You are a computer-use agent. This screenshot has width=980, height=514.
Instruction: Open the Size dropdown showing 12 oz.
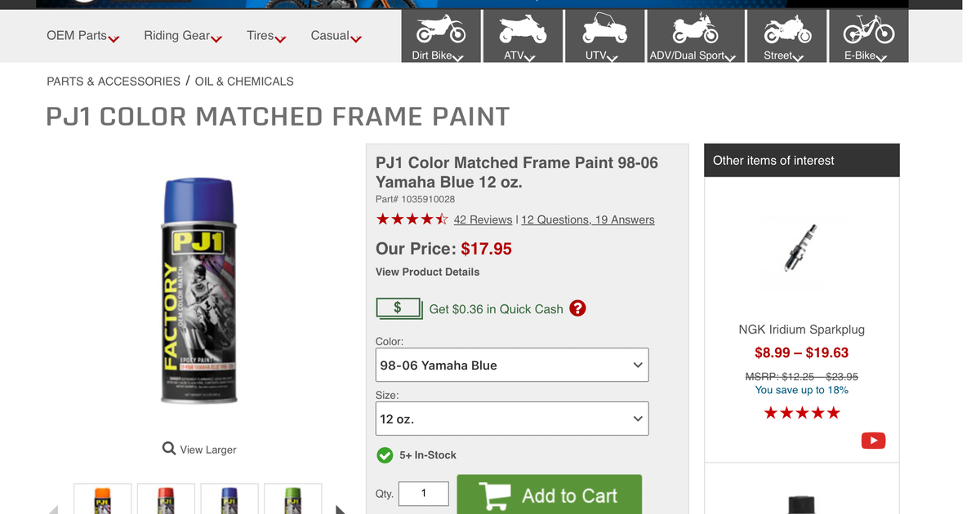point(512,419)
